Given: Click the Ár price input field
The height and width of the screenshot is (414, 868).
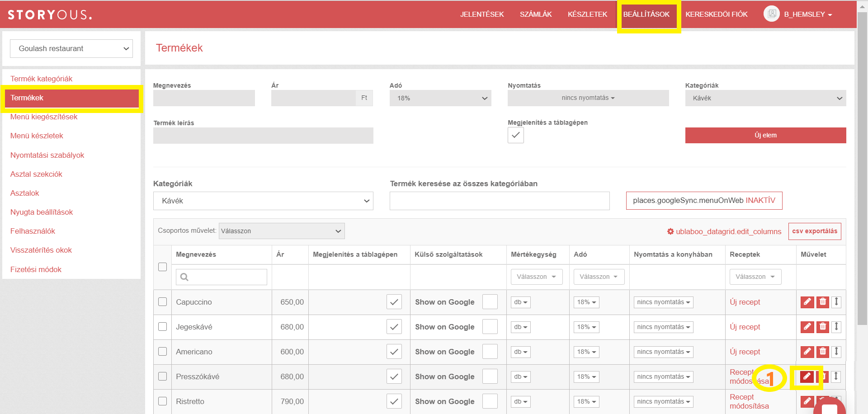Looking at the screenshot, I should (313, 98).
